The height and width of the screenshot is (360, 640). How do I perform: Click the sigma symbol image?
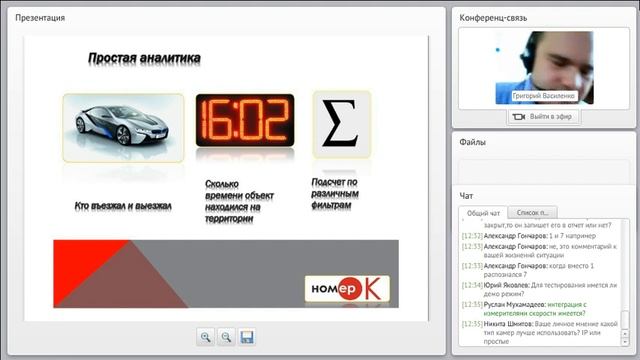click(342, 124)
